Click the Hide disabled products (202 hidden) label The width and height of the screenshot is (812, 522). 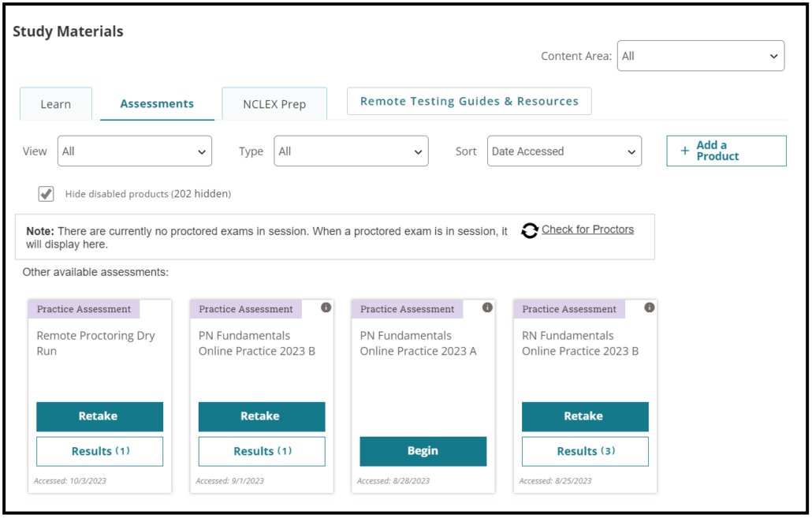[148, 194]
